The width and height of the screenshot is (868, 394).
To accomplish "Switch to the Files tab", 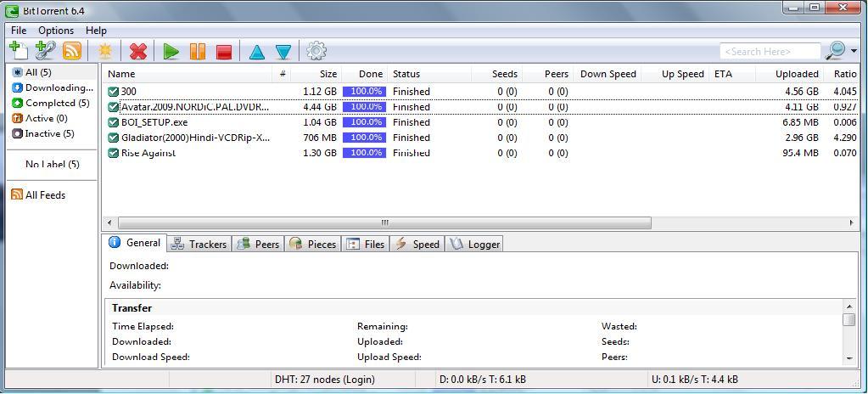I will [x=366, y=244].
